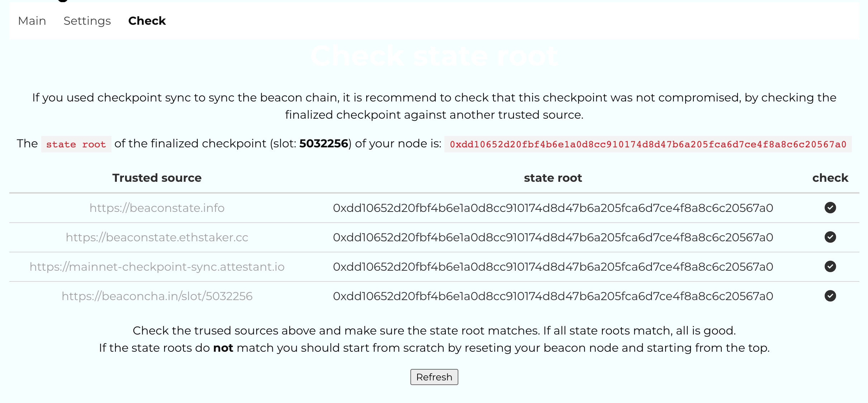Image resolution: width=868 pixels, height=403 pixels.
Task: Click the state root hash in the beaconcha.in row
Action: coord(553,296)
